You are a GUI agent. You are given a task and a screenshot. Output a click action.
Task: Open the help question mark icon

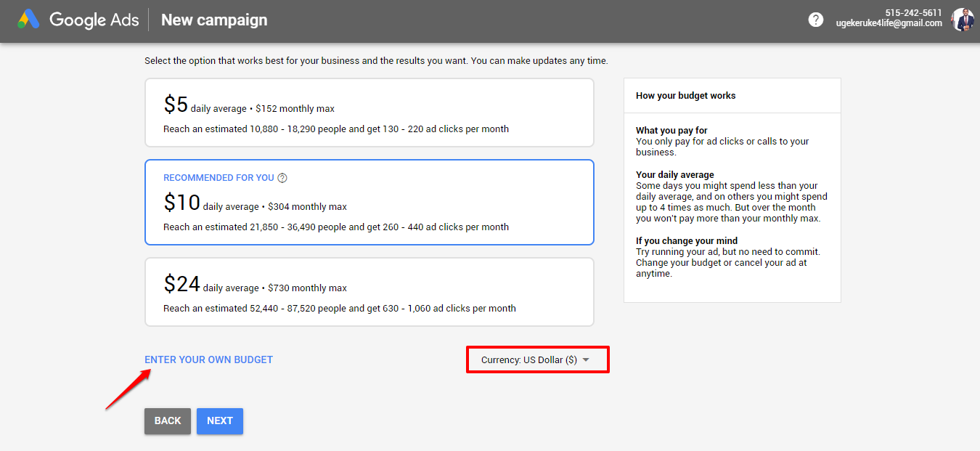(816, 20)
